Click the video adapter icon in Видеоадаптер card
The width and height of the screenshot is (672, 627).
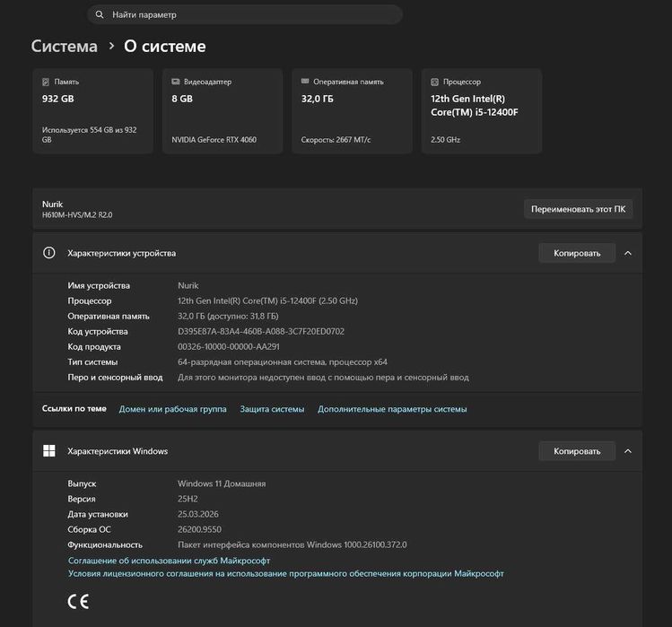click(x=176, y=82)
